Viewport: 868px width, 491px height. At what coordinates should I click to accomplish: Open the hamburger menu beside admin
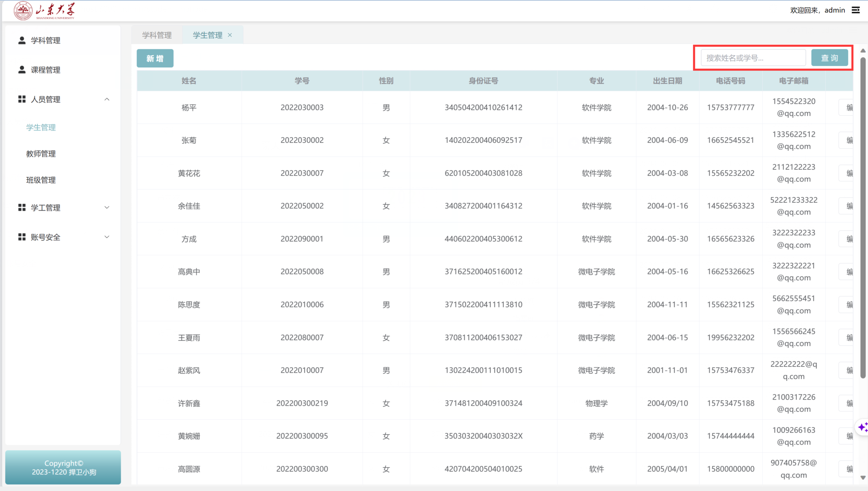click(x=855, y=10)
